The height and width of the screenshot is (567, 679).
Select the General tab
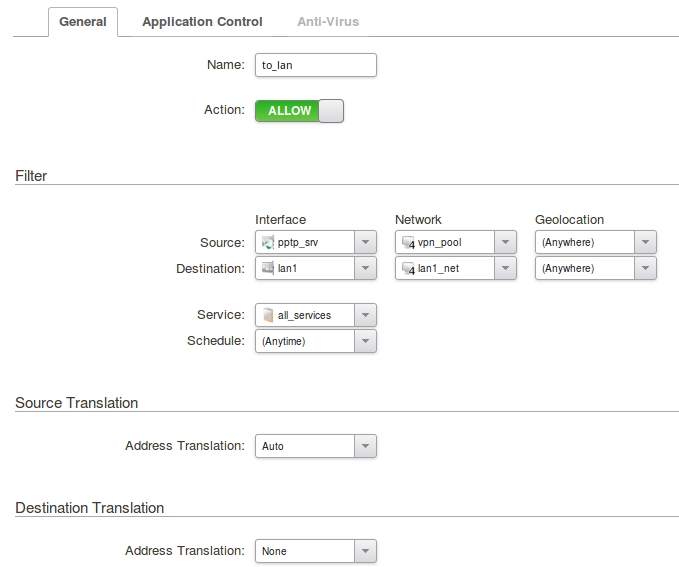click(83, 21)
